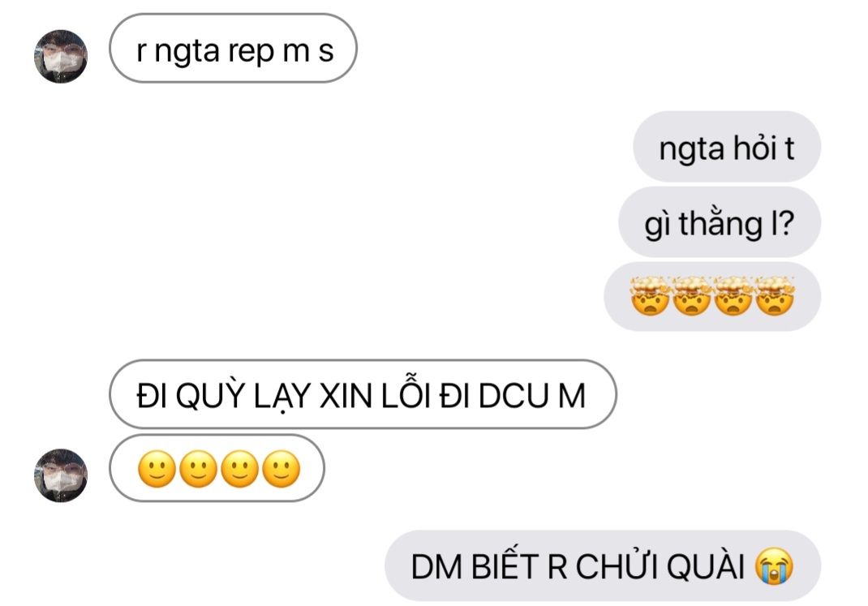Tap the avatar next to the smiley emoji message

(61, 475)
